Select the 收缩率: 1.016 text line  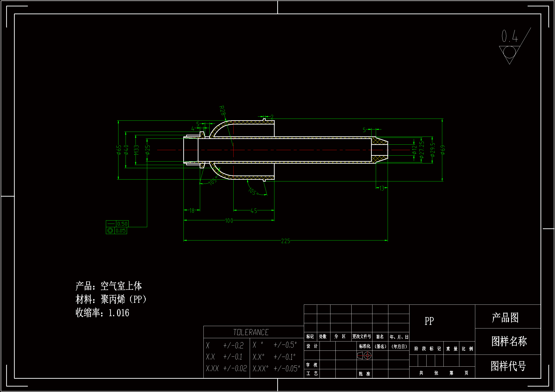click(102, 313)
